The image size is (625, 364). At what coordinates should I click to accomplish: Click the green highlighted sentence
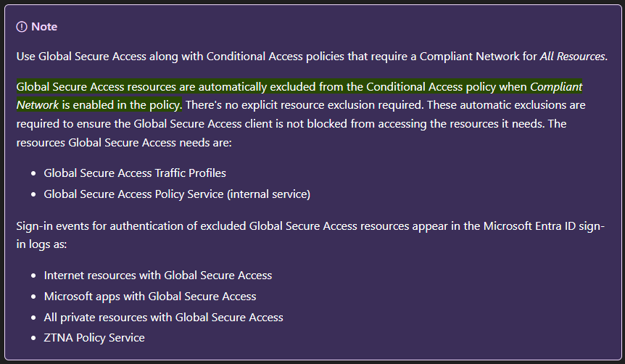click(268, 87)
